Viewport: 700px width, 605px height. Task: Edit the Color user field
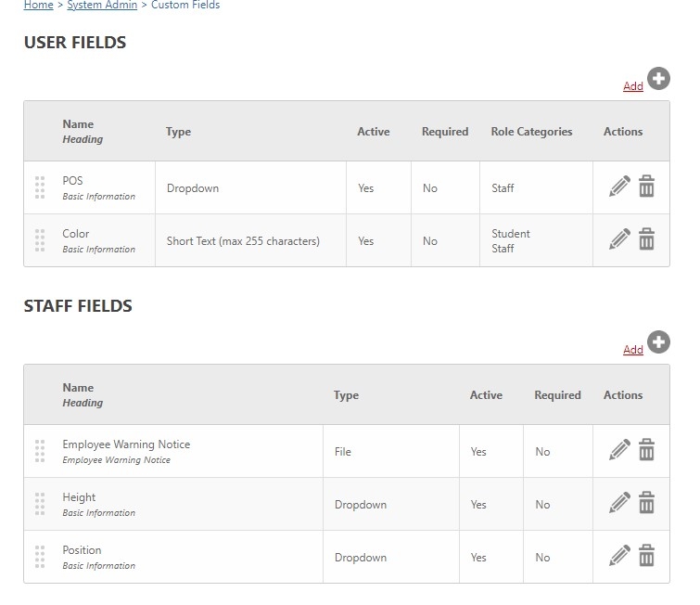point(619,239)
